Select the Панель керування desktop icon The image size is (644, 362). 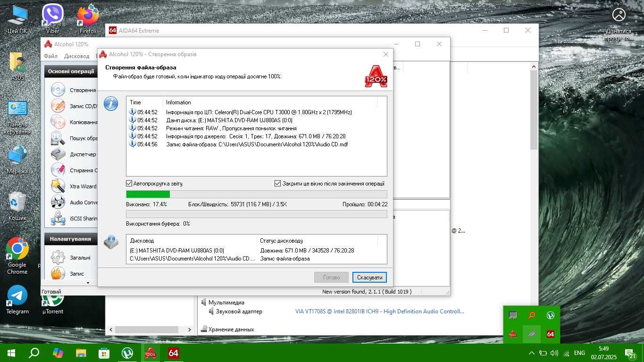pos(17,117)
